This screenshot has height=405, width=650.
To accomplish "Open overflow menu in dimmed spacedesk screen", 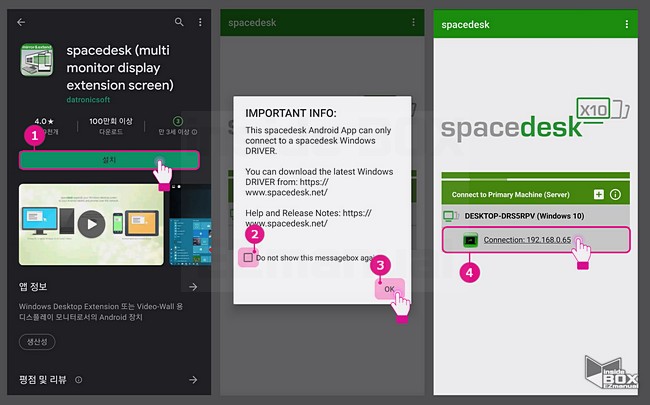I will coord(413,22).
